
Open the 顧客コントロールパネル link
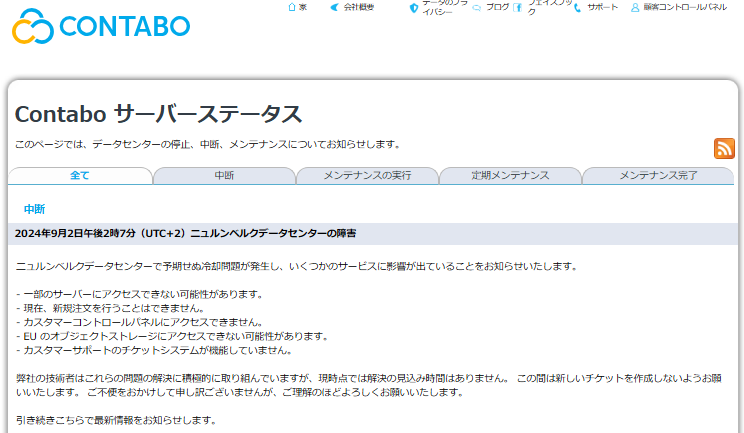coord(685,7)
